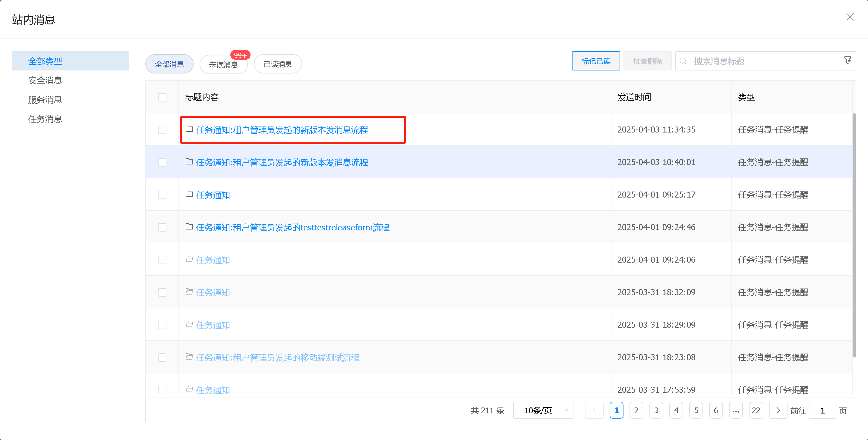Screen dimensions: 868x440
Task: Select 安全消息 category in left sidebar
Action: (x=45, y=80)
